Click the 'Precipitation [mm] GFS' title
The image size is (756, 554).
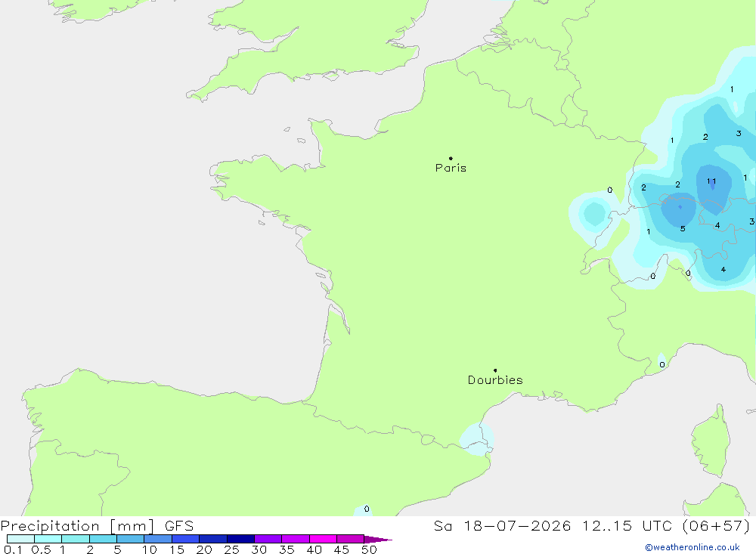click(x=97, y=525)
